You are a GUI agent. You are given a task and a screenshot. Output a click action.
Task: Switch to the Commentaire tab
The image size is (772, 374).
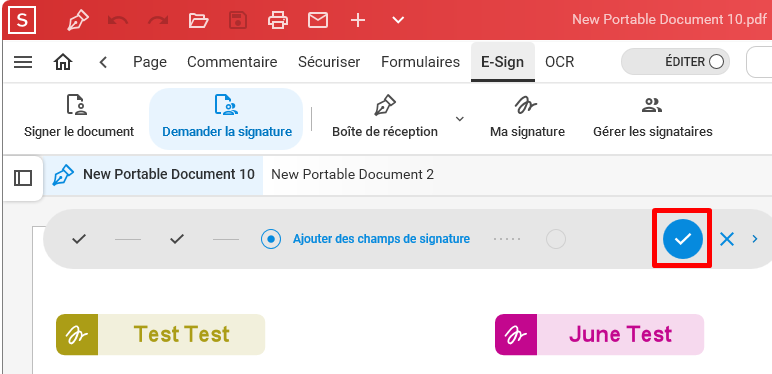(232, 62)
